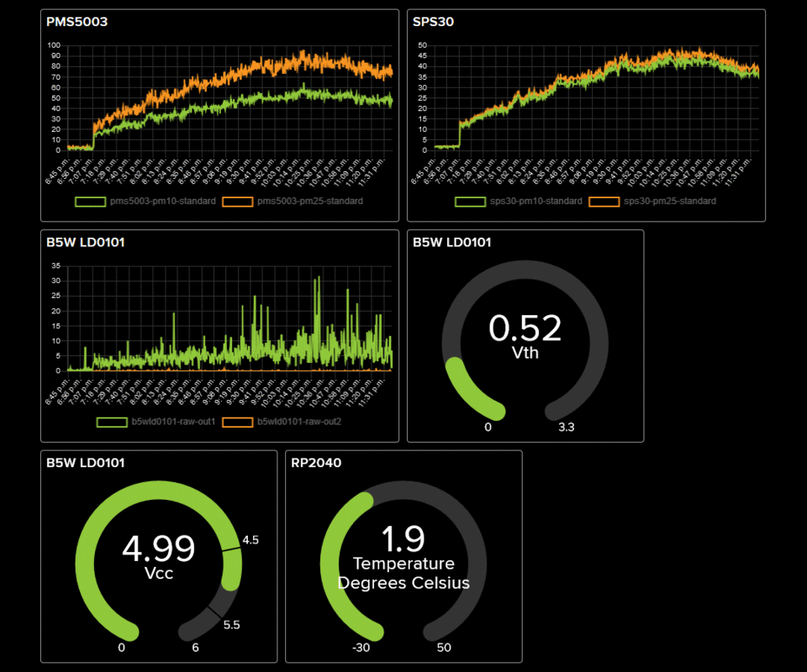Click the Vth label under 0.52
This screenshot has height=672, width=807.
click(x=525, y=354)
